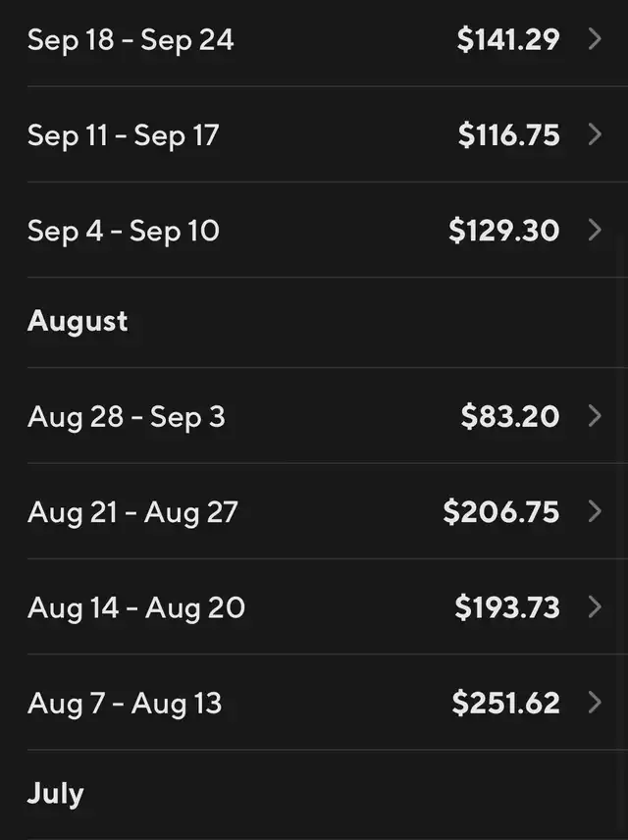Open the Sep 18 - Sep 24 earnings row
The height and width of the screenshot is (840, 628).
tap(131, 40)
